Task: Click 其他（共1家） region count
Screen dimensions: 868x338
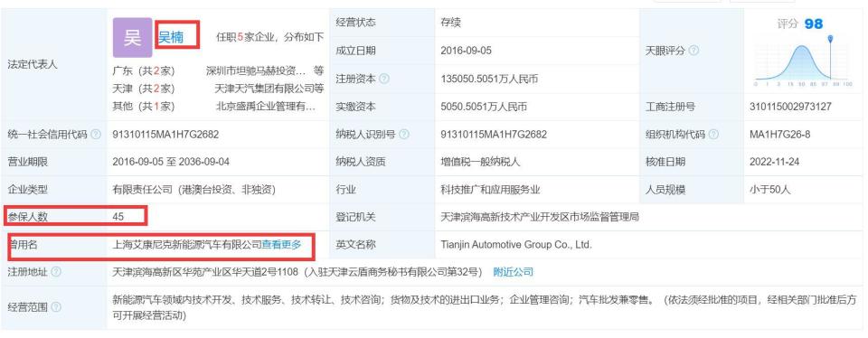Action: pos(143,107)
